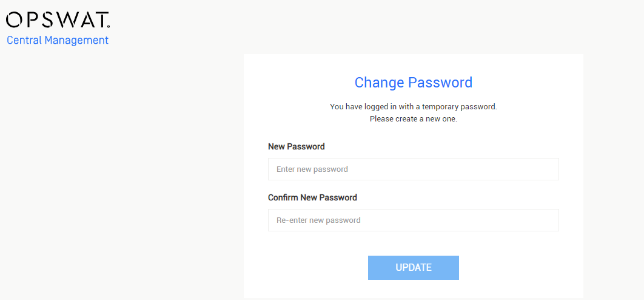Click the Change Password heading

pyautogui.click(x=413, y=83)
